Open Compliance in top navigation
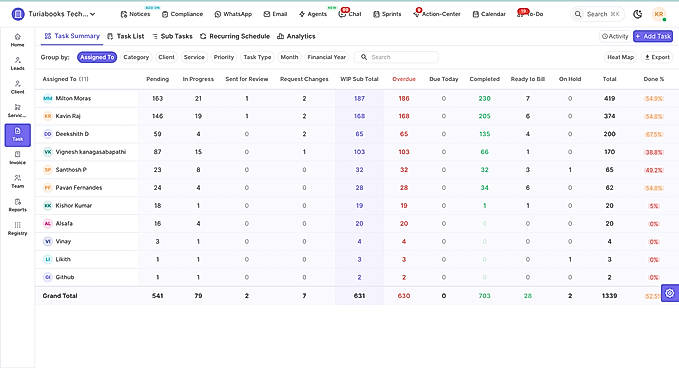679x368 pixels. (x=182, y=14)
